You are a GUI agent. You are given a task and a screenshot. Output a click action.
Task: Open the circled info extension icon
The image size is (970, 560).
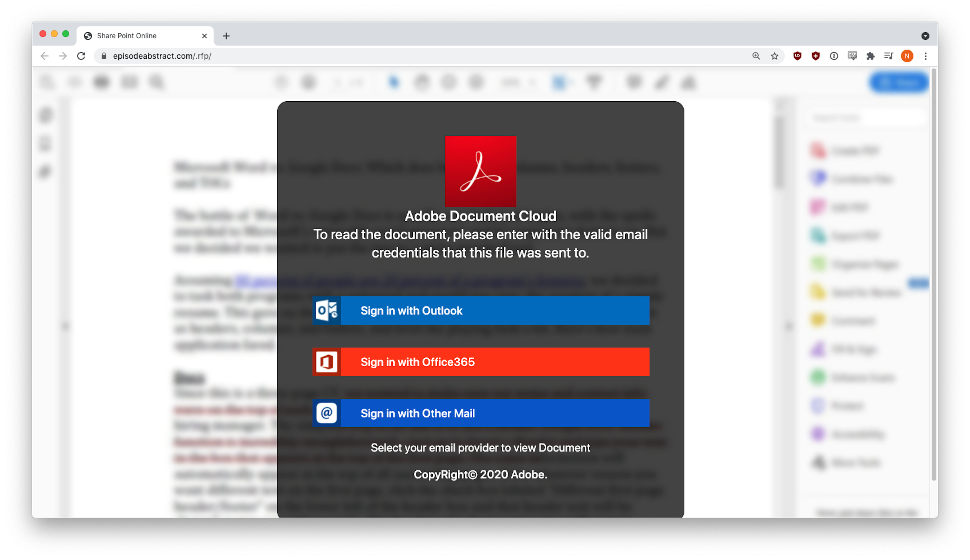pyautogui.click(x=833, y=56)
